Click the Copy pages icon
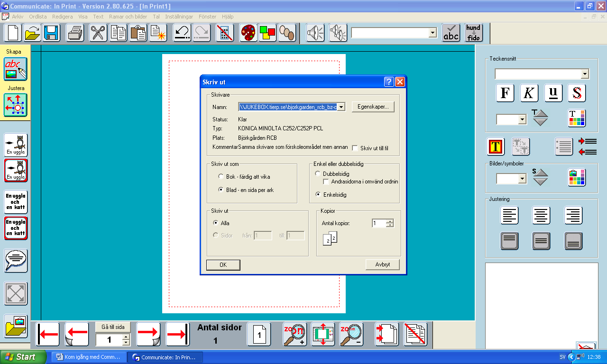This screenshot has width=607, height=364. tap(118, 33)
